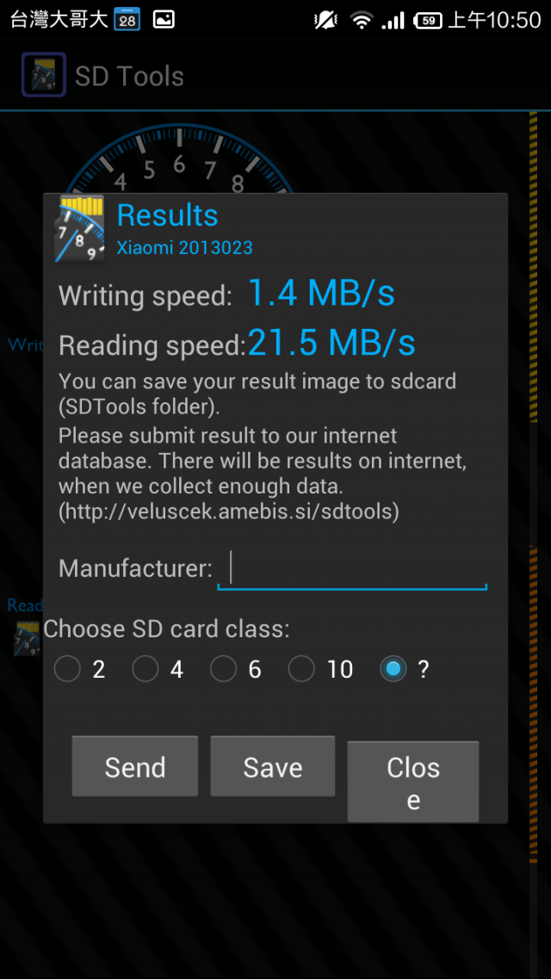Tap the battery 59 indicator icon
Screen dimensions: 551x980
(x=428, y=20)
